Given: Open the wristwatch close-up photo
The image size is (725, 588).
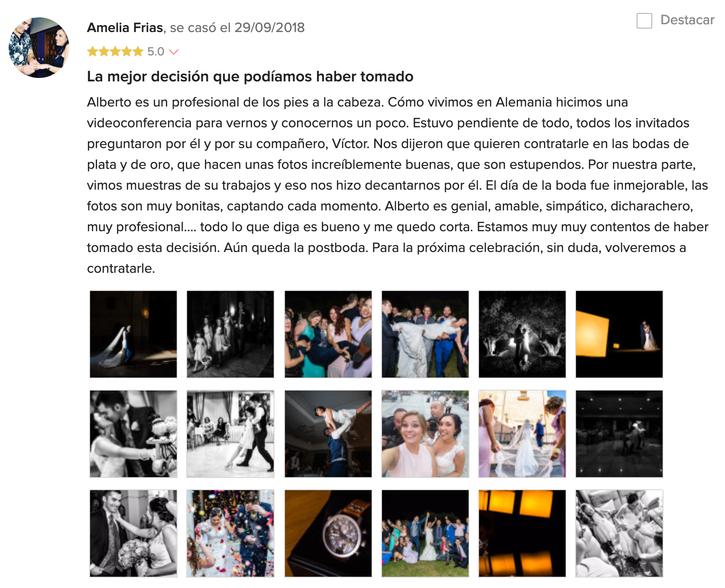Looking at the screenshot, I should click(x=328, y=533).
